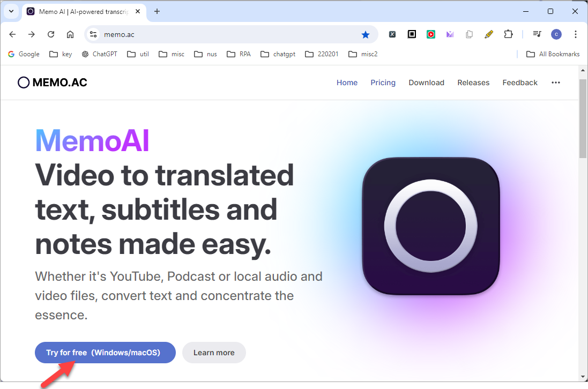Open the All Bookmarks folder

[553, 54]
